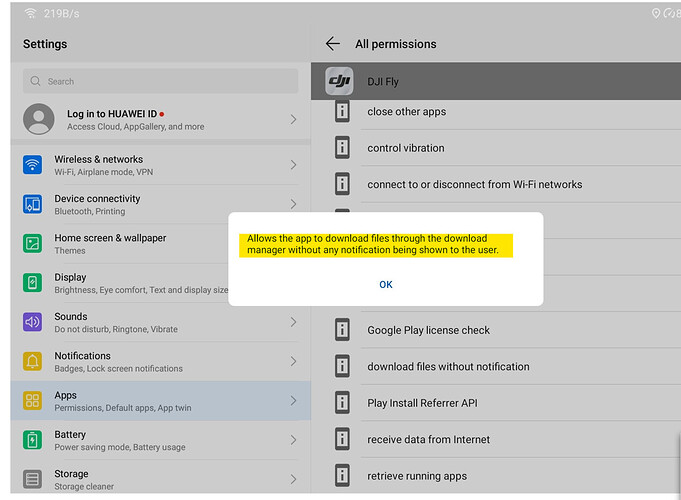This screenshot has height=500, width=681.
Task: Expand the Apps row chevron
Action: coord(293,401)
